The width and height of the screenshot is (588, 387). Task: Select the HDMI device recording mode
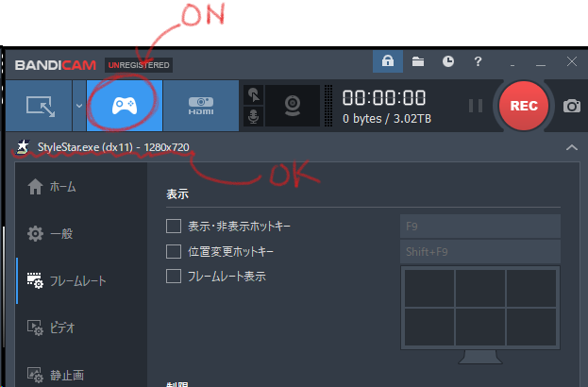[x=201, y=106]
